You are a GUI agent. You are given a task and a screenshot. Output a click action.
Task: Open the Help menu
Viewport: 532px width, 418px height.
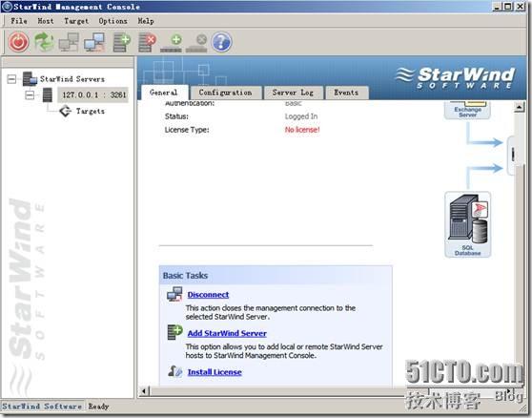(146, 21)
